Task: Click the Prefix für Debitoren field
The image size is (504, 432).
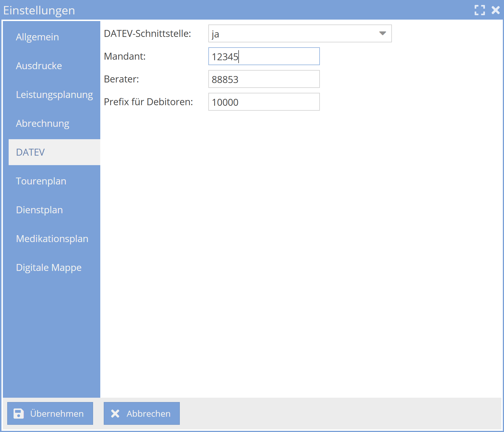Action: click(264, 102)
